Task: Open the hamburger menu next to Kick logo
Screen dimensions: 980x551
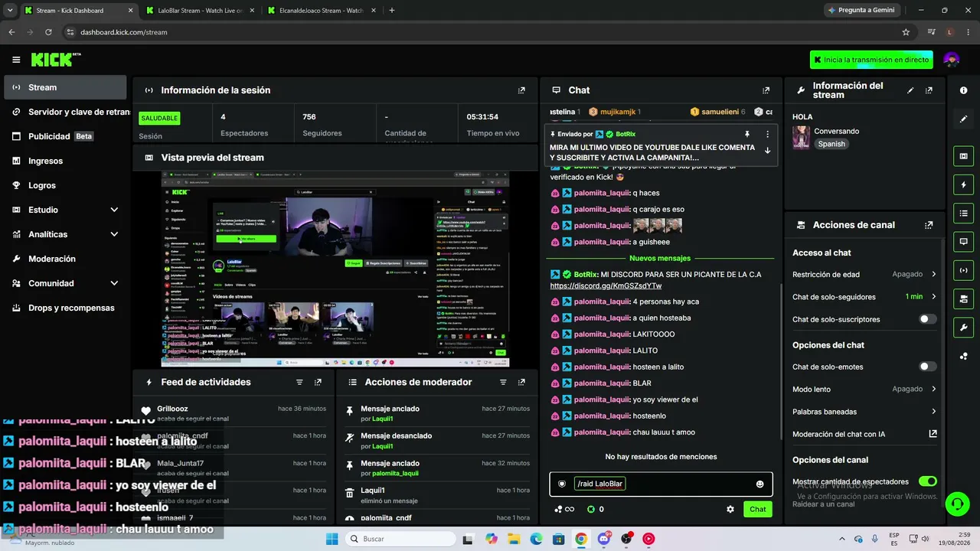Action: (16, 60)
